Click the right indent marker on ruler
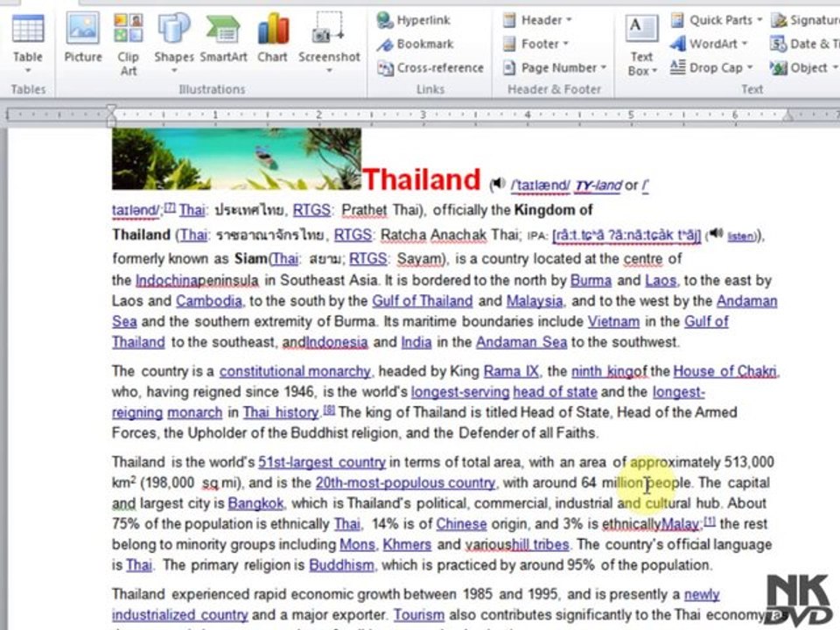The width and height of the screenshot is (840, 630). click(788, 115)
